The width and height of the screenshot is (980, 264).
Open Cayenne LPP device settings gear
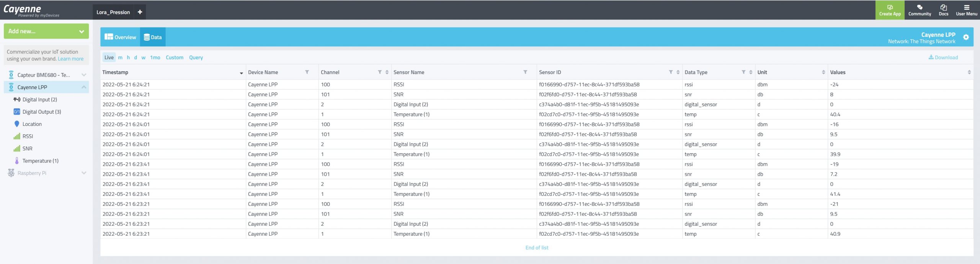[966, 37]
